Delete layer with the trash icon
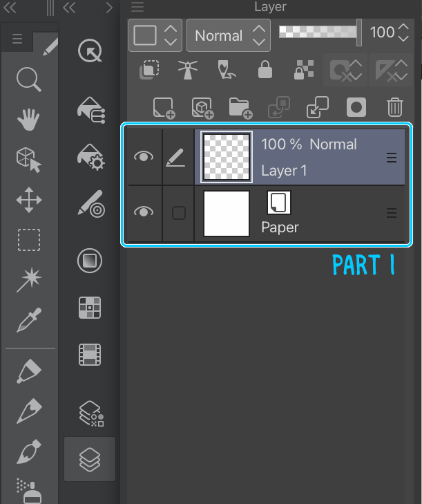The width and height of the screenshot is (422, 504). (394, 107)
